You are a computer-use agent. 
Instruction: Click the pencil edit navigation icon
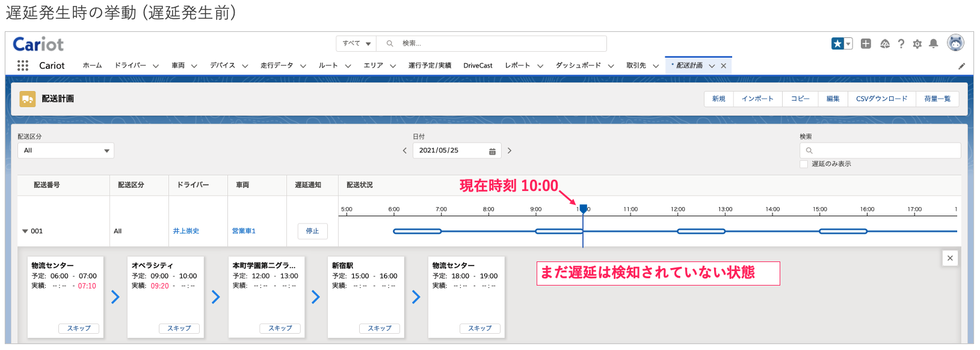coord(961,66)
